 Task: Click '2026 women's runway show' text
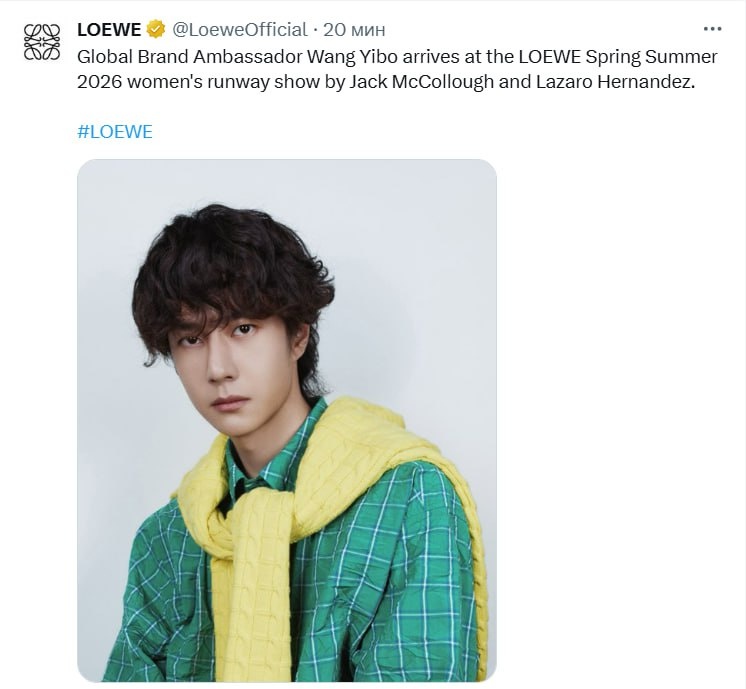coord(198,82)
